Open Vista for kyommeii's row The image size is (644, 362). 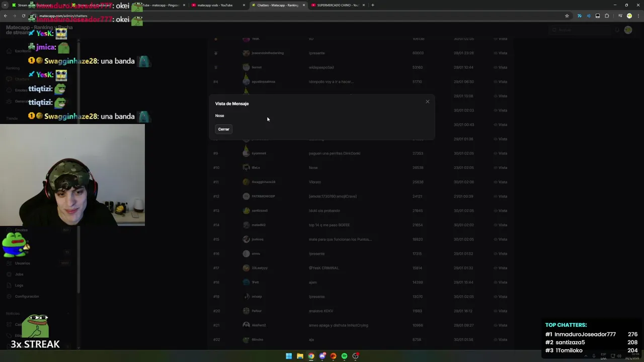(x=500, y=153)
